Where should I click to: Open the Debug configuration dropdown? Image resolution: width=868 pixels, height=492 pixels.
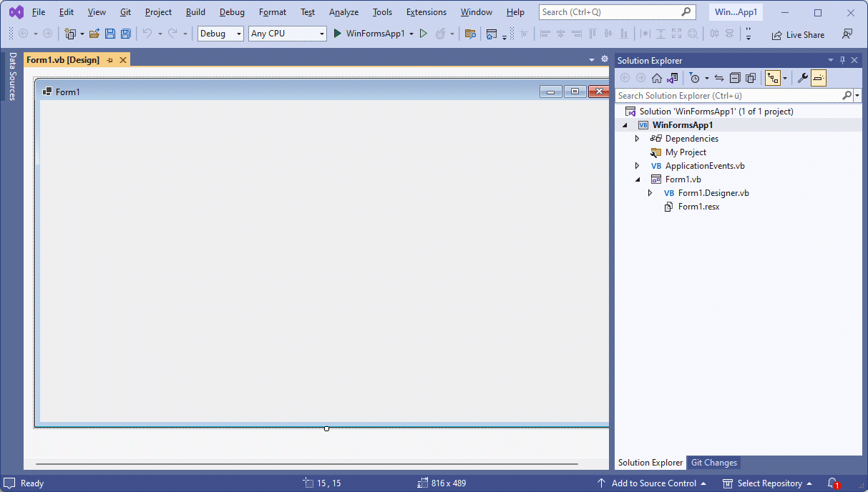pos(220,34)
